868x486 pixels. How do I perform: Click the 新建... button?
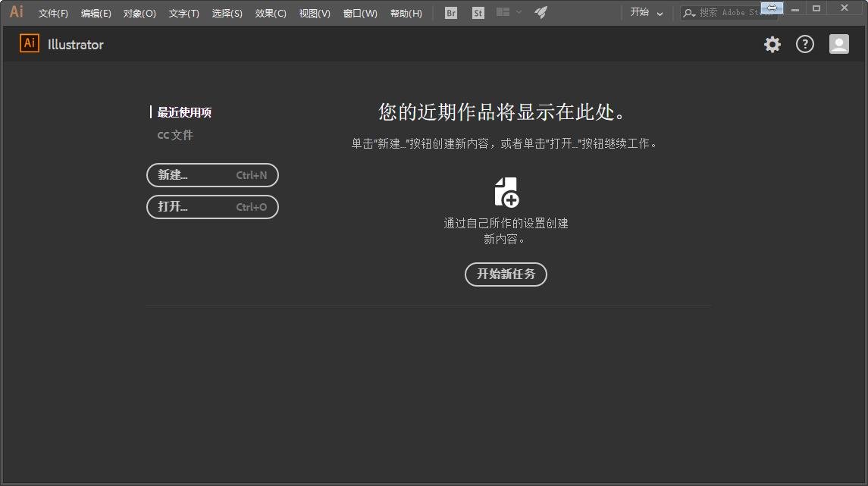[212, 175]
